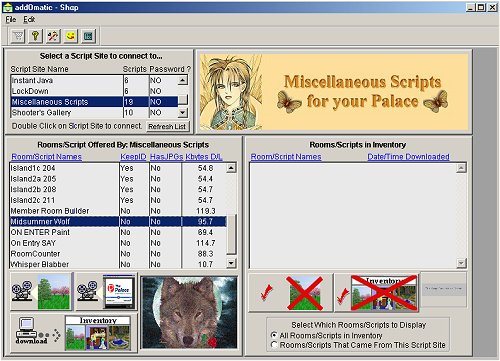Click the crossed tools toolbar icon
This screenshot has width=500, height=361.
[53, 36]
